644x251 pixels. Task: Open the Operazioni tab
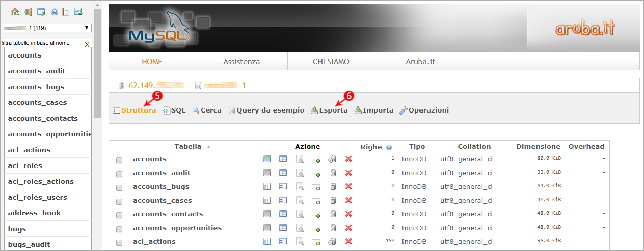[x=424, y=110]
